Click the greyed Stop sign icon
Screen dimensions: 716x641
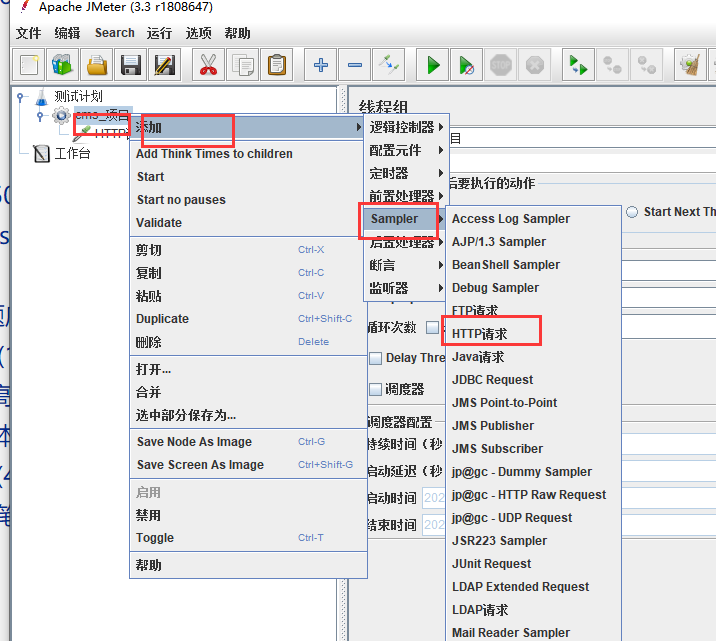(500, 65)
